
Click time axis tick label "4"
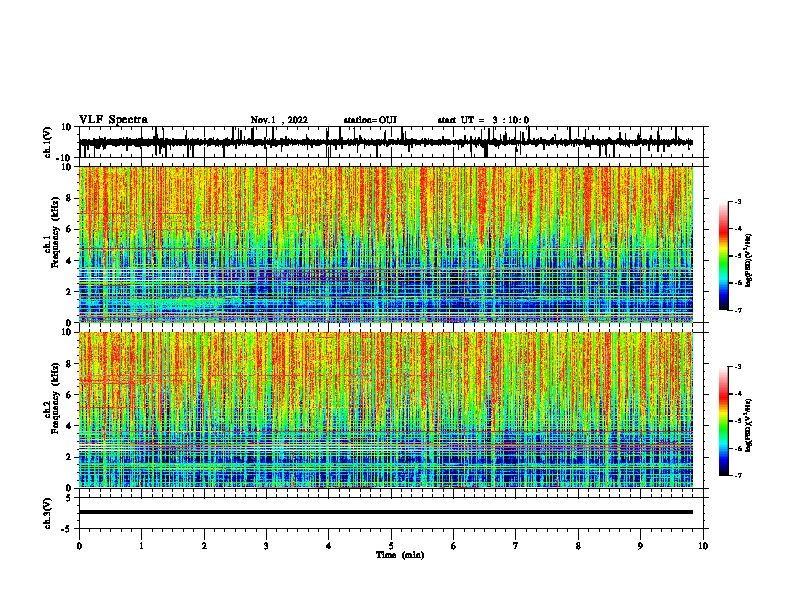coord(329,546)
